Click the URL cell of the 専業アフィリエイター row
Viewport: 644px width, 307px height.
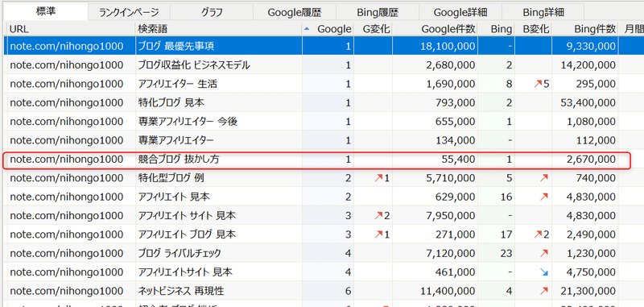point(66,140)
